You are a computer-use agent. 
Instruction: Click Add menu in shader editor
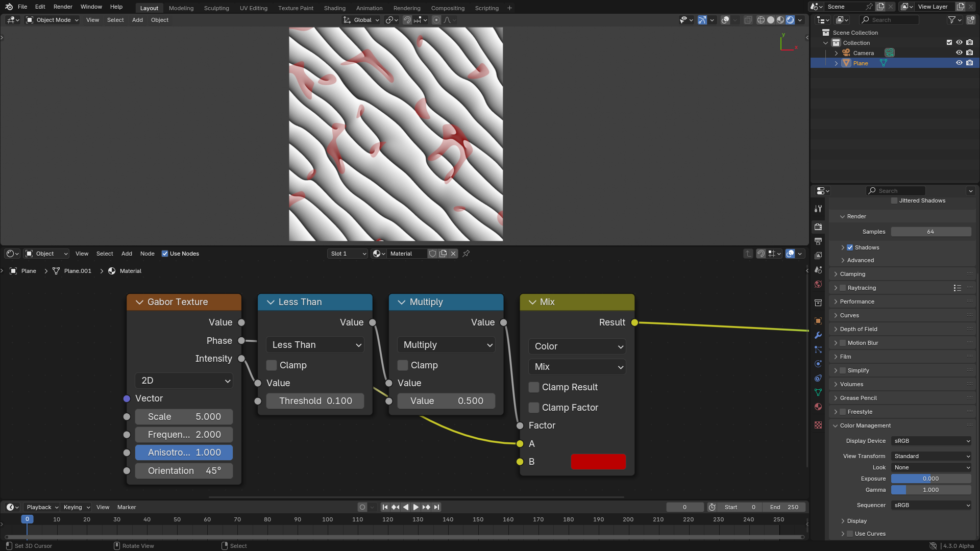click(127, 253)
